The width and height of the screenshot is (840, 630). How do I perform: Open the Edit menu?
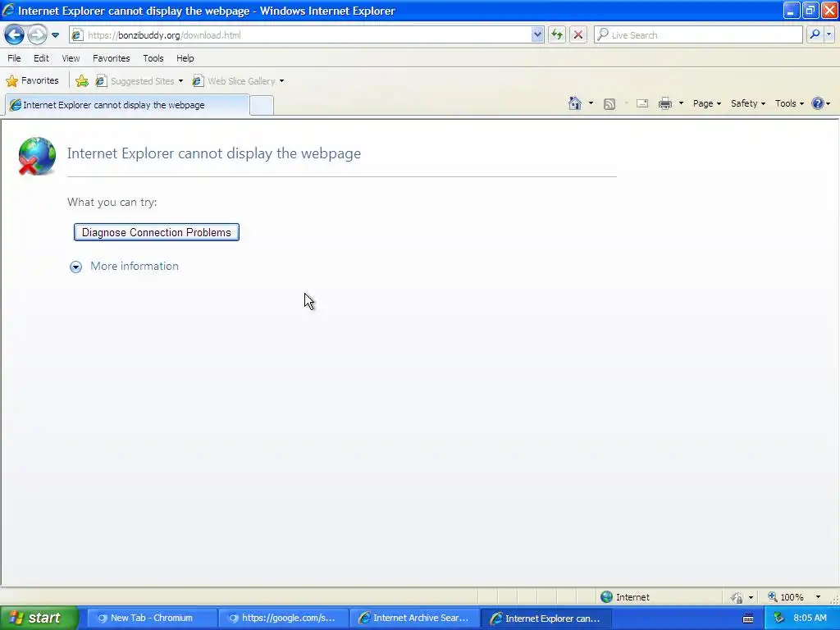pyautogui.click(x=41, y=58)
